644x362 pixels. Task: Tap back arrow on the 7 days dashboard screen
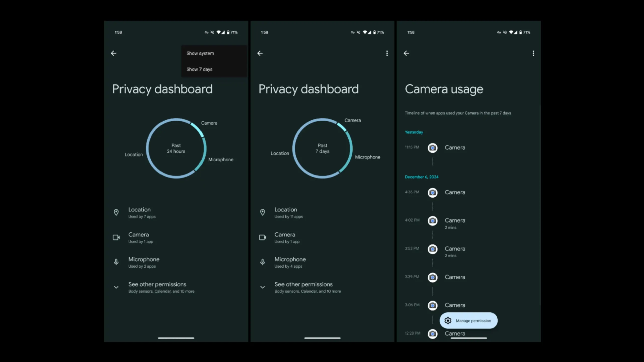click(x=260, y=53)
